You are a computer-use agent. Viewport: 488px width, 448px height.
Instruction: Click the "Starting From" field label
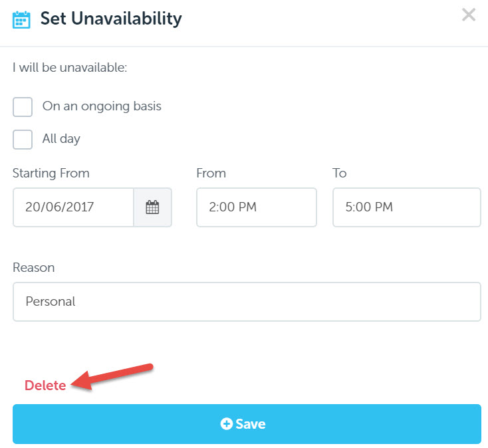(x=51, y=173)
